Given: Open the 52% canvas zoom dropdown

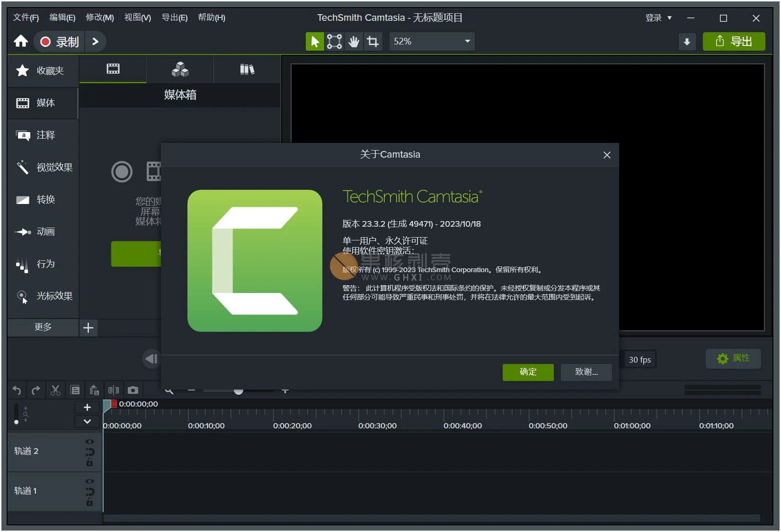Looking at the screenshot, I should [431, 41].
